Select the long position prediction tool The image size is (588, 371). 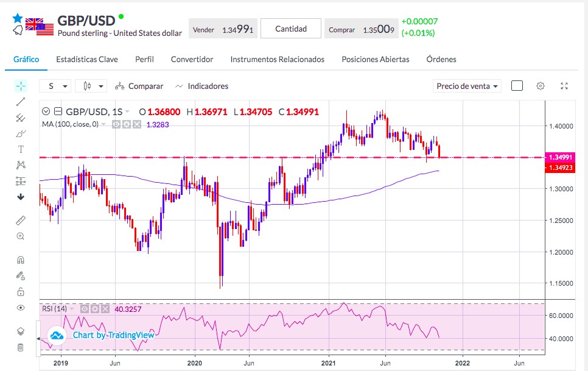[21, 181]
